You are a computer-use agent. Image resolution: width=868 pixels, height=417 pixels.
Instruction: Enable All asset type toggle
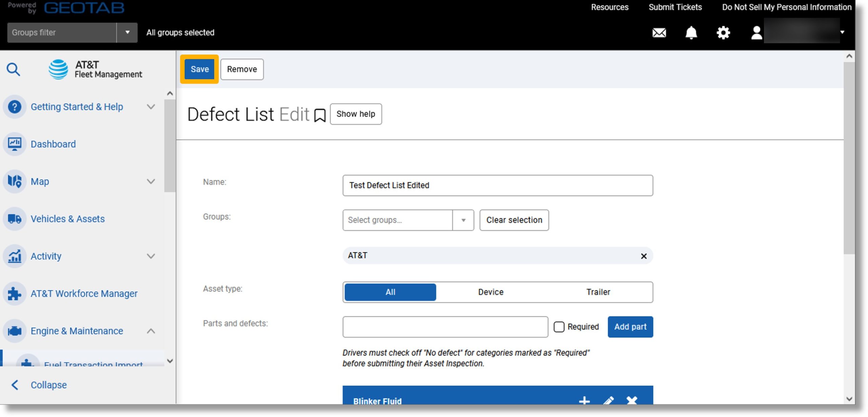point(390,292)
